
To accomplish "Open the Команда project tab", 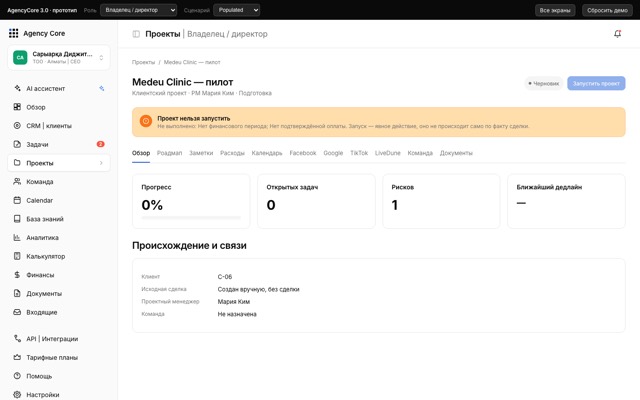I will point(420,153).
